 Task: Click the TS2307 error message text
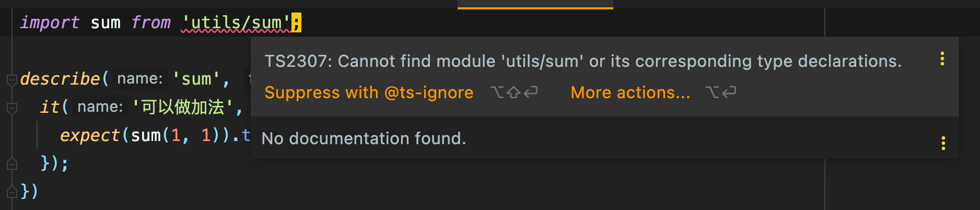coord(582,61)
